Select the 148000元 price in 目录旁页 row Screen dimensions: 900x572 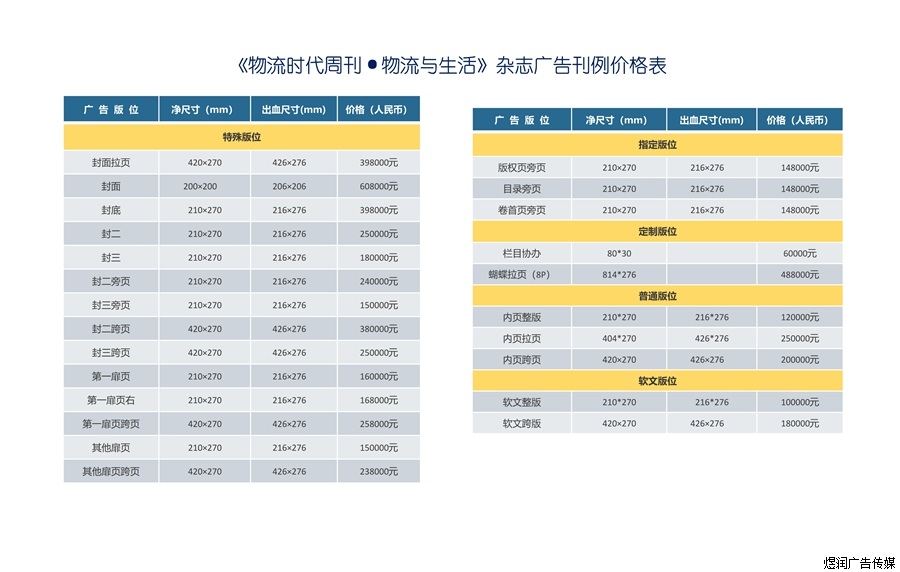point(800,189)
